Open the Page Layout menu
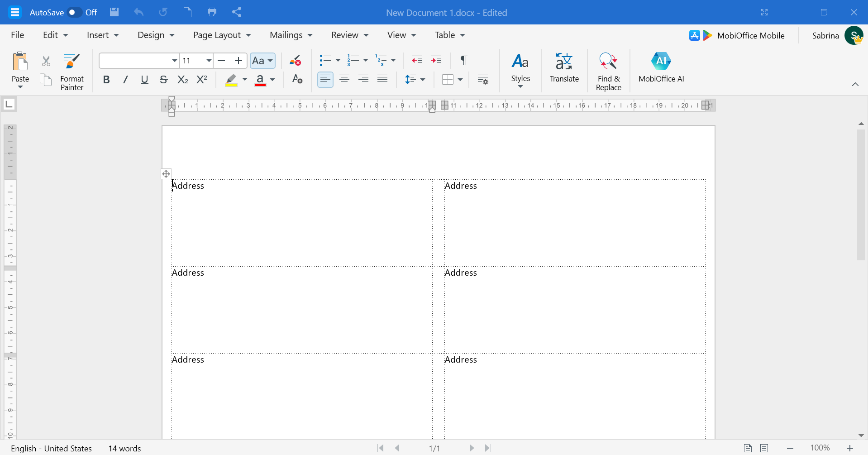This screenshot has height=455, width=868. coord(222,35)
